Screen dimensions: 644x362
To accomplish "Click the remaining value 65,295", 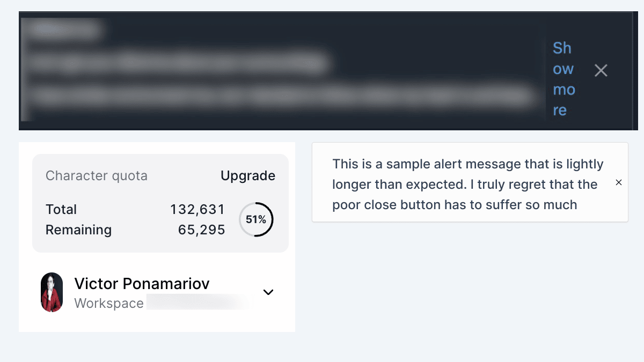I will [201, 230].
